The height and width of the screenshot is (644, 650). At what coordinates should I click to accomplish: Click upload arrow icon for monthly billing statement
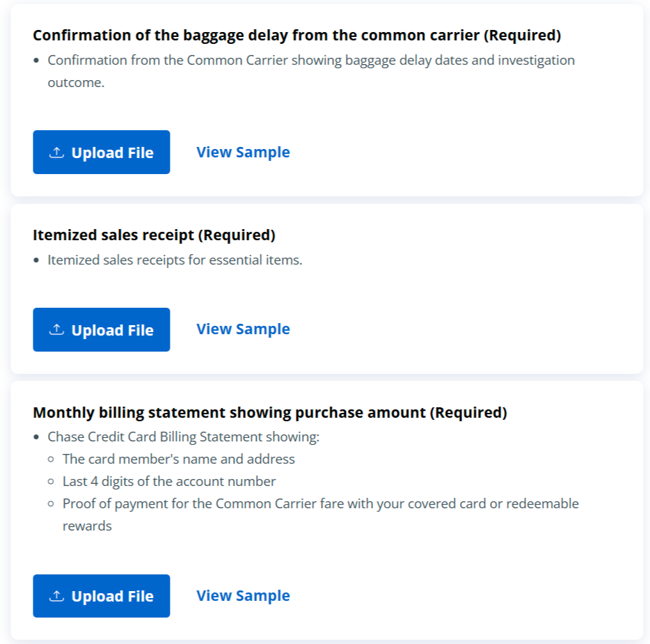tap(56, 596)
